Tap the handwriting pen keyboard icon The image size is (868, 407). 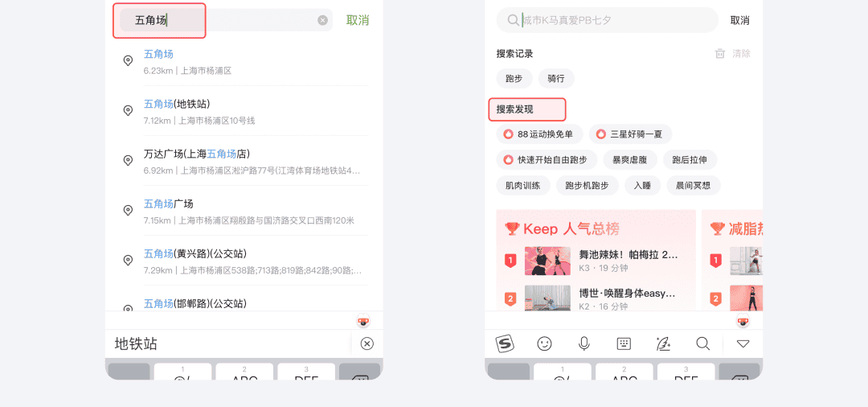pos(663,344)
